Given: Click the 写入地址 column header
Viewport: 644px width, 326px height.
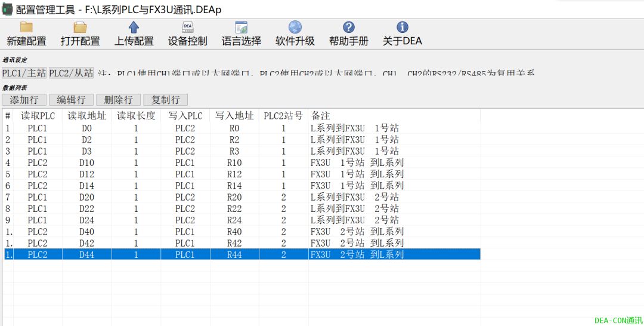Looking at the screenshot, I should coord(234,116).
